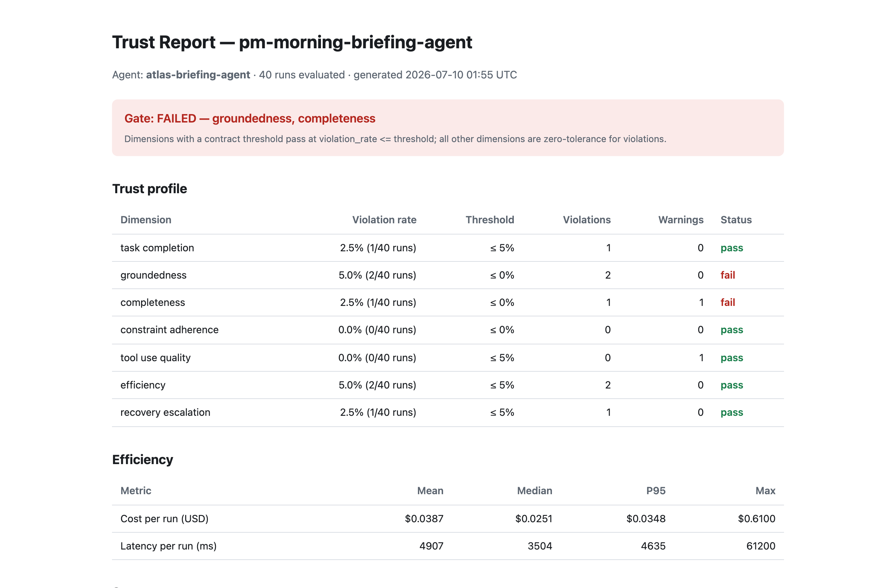Click the constraint adherence rate '0.0% (0/40 runs)'
Image resolution: width=896 pixels, height=588 pixels.
tap(377, 329)
